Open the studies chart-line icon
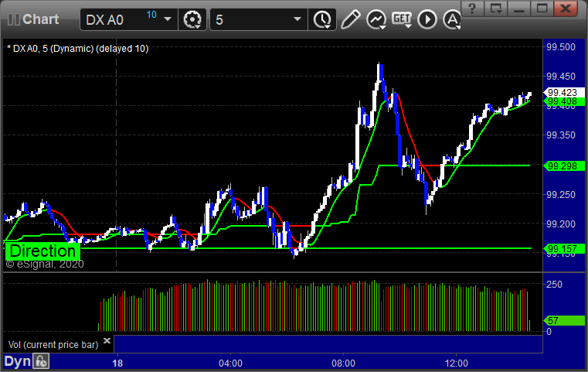Screen dimensions: 588x372 tap(376, 19)
